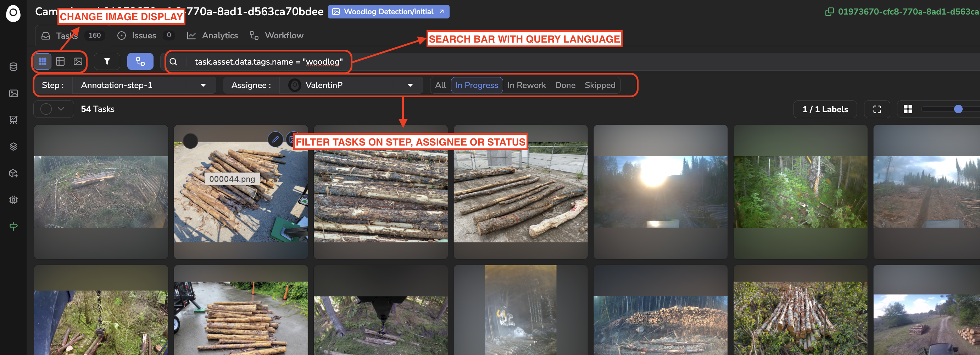Open the green dense forest thumbnail
This screenshot has width=980, height=355.
(801, 192)
